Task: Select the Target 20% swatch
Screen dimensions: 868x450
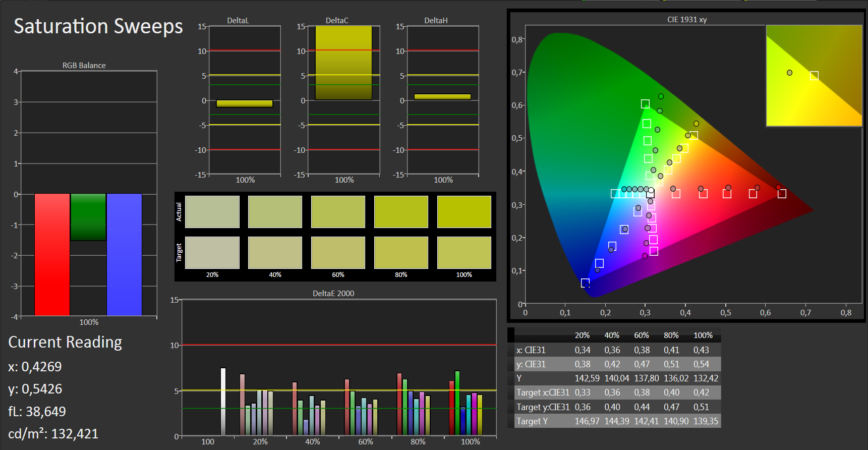Action: (x=212, y=253)
